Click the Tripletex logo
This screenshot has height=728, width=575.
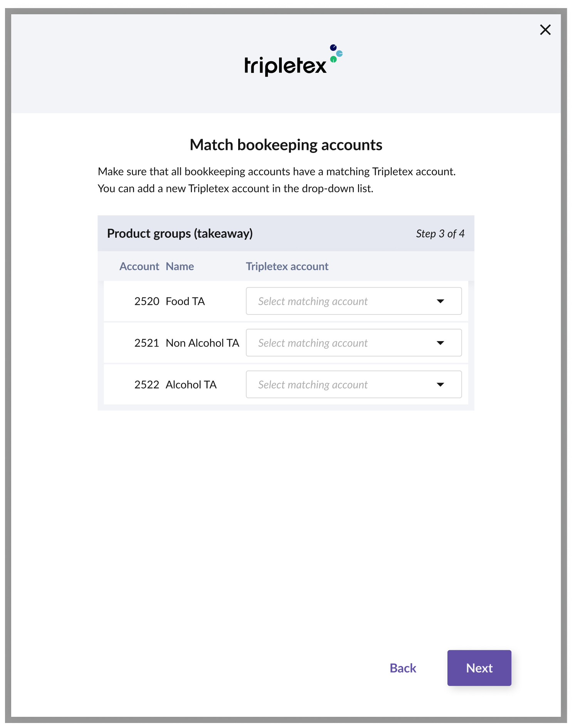(293, 60)
